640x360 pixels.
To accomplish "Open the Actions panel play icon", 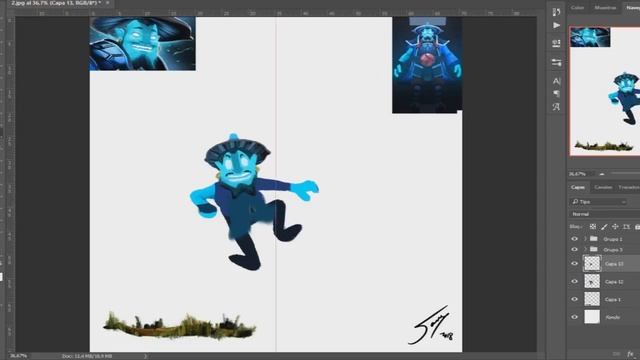I will pos(556,25).
